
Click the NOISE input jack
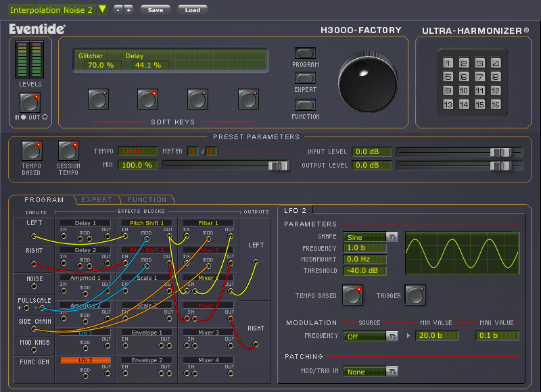pyautogui.click(x=34, y=286)
